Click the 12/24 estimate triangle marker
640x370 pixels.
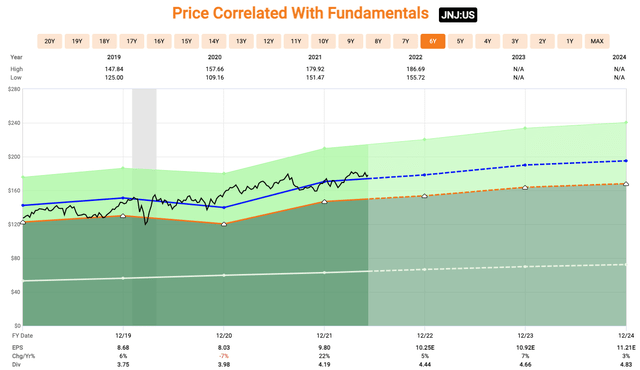626,184
